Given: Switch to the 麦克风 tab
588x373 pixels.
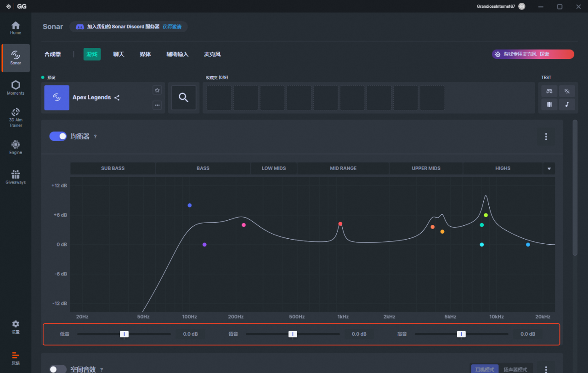Looking at the screenshot, I should tap(212, 54).
